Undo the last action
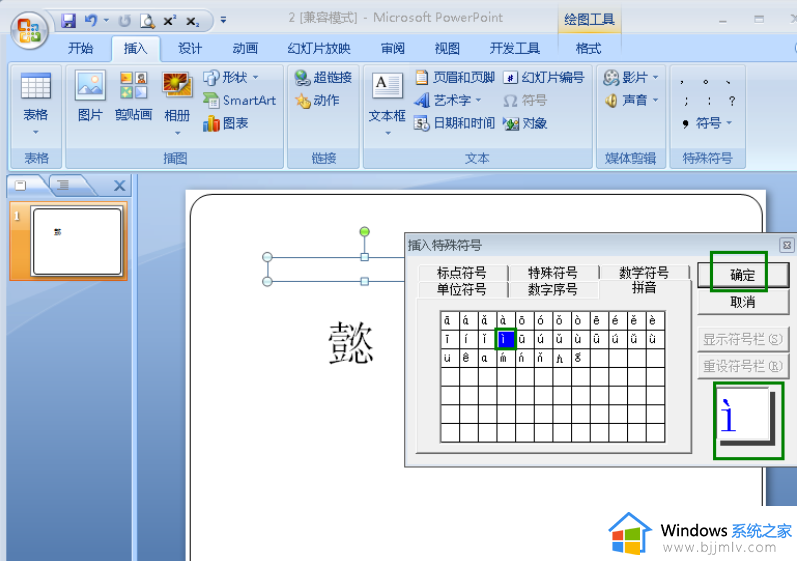 point(90,21)
